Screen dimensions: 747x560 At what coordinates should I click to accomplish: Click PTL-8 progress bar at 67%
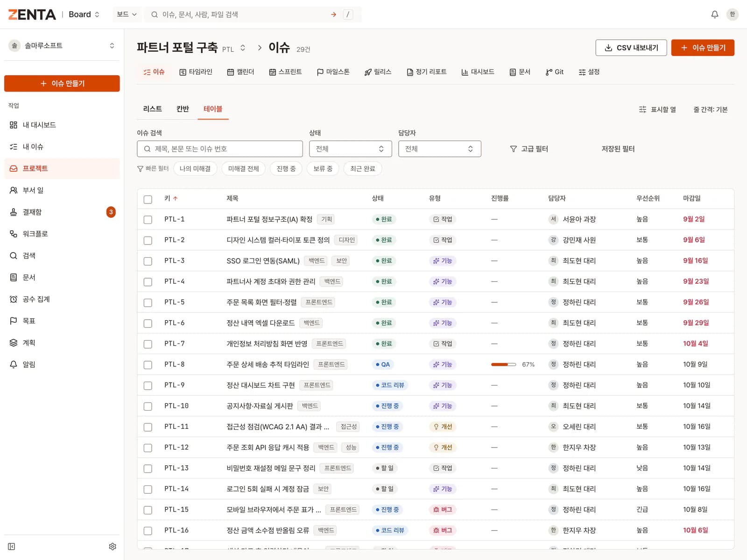tap(503, 364)
